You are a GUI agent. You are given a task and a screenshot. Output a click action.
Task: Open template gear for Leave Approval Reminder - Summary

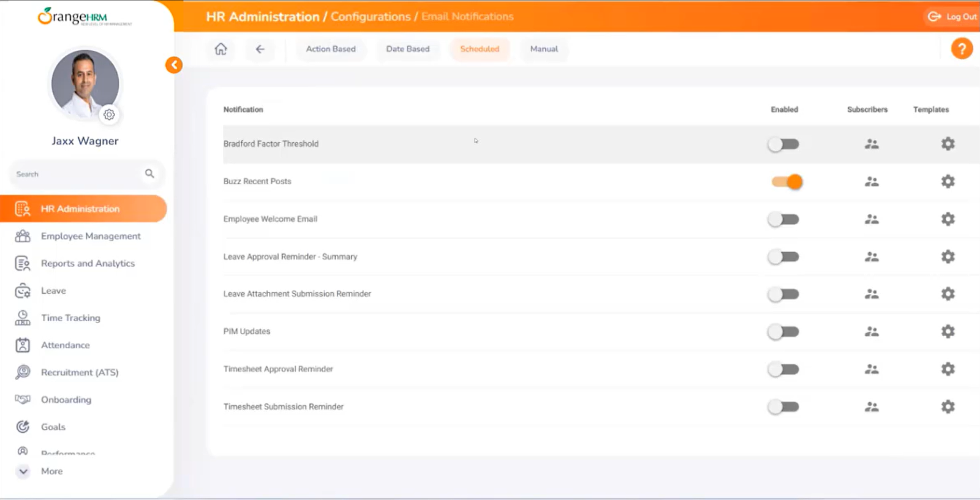pyautogui.click(x=948, y=256)
